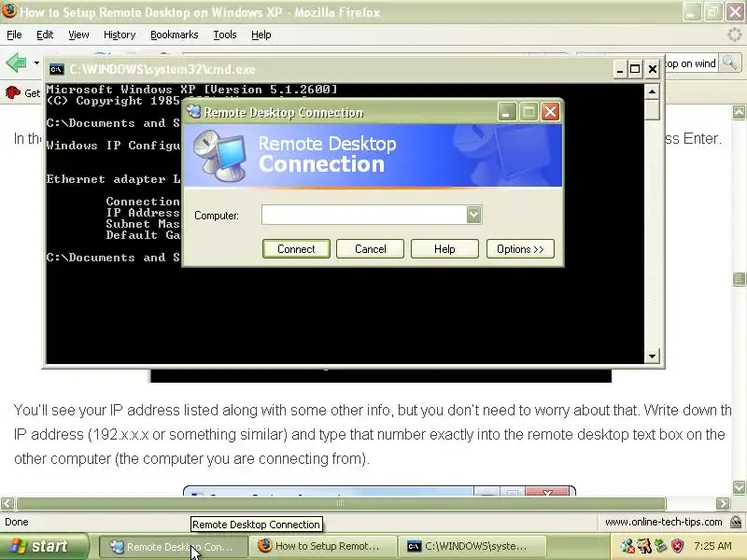The height and width of the screenshot is (560, 747).
Task: Click the cmd window scroll up arrow
Action: click(x=652, y=91)
